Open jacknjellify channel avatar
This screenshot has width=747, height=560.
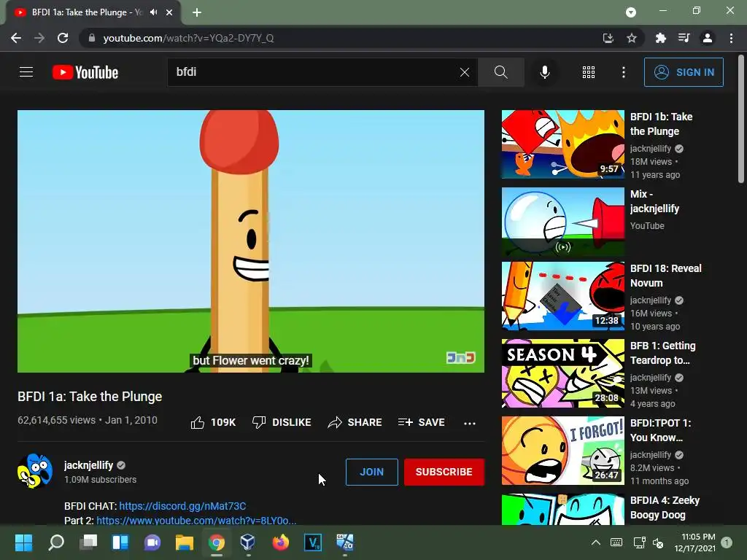(35, 471)
